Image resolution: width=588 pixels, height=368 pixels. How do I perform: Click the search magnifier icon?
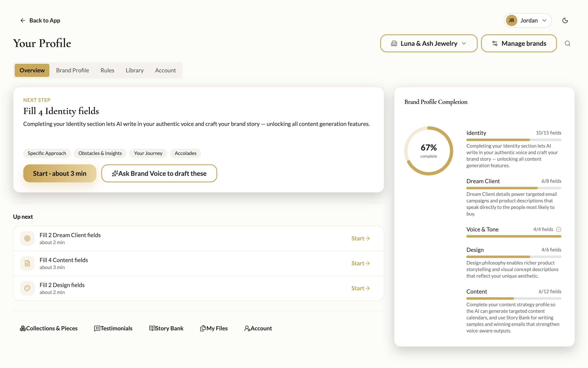(x=567, y=43)
